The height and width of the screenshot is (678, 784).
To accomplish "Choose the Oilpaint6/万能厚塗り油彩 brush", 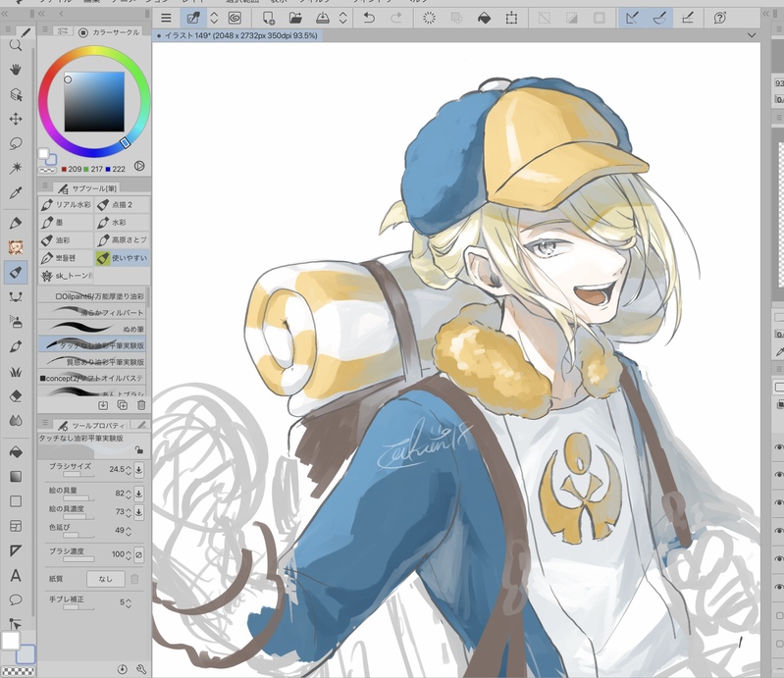I will coord(92,296).
